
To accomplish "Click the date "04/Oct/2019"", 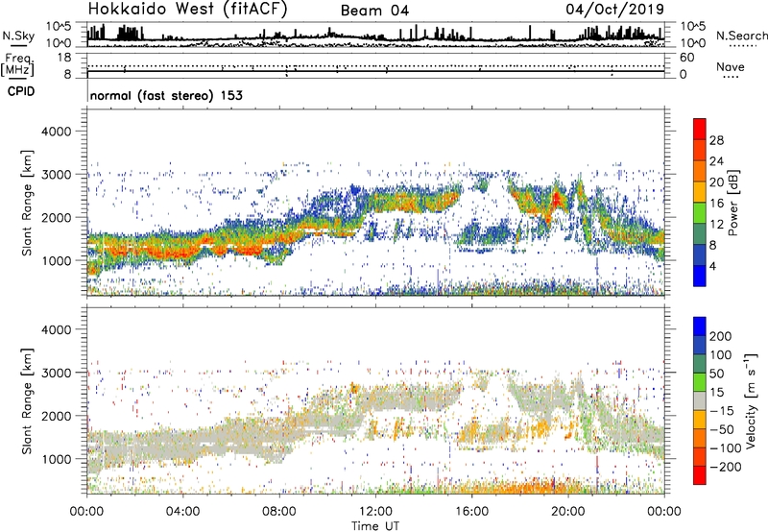I will coord(614,10).
